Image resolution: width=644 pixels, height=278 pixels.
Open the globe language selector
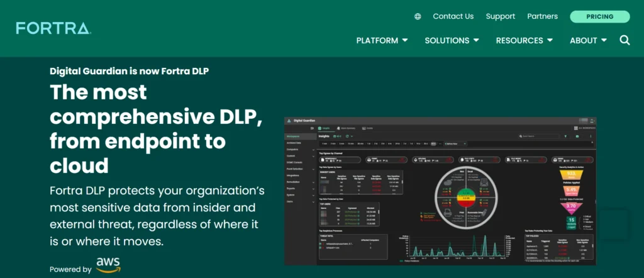point(418,16)
